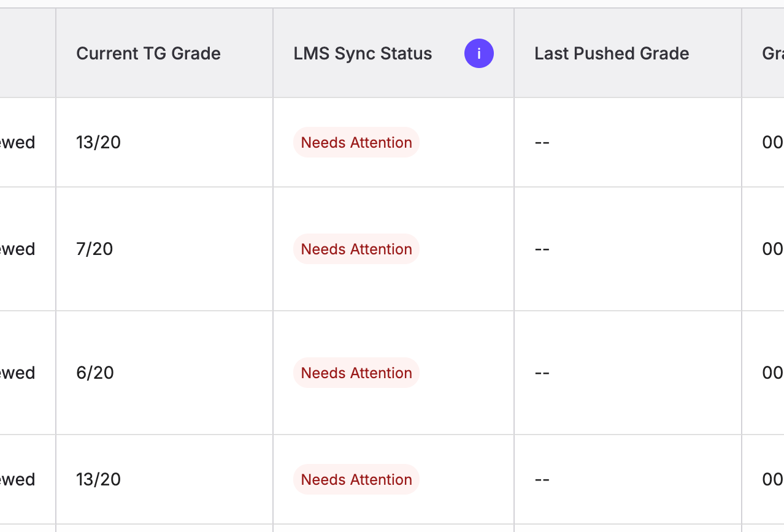Click Last Pushed Grade dashes in 7/20 row
This screenshot has height=532, width=784.
(x=542, y=249)
